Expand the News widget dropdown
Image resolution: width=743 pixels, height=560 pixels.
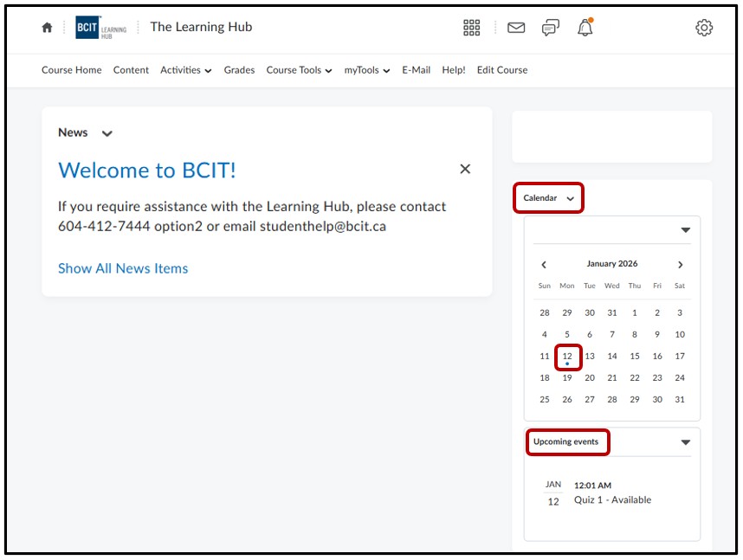click(107, 133)
